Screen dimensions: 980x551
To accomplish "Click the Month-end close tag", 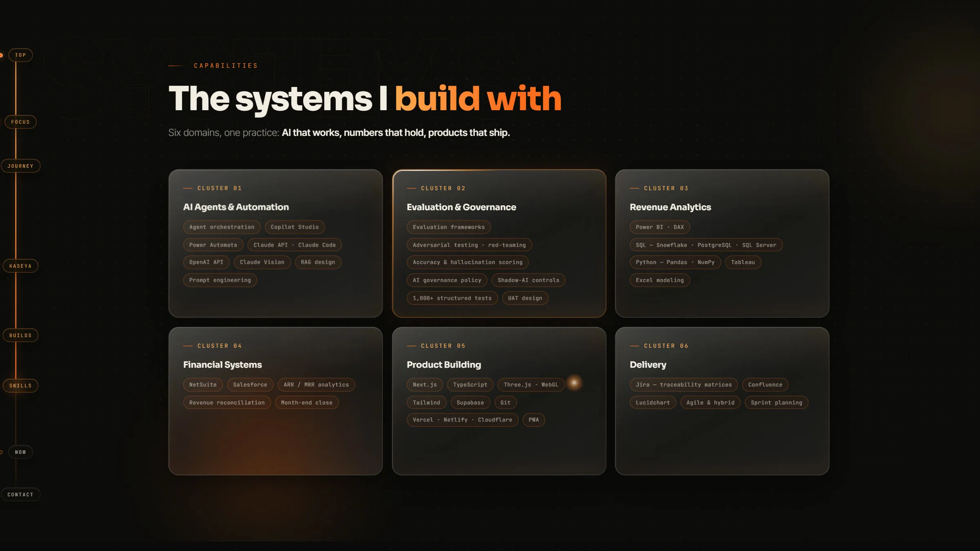I will click(307, 403).
